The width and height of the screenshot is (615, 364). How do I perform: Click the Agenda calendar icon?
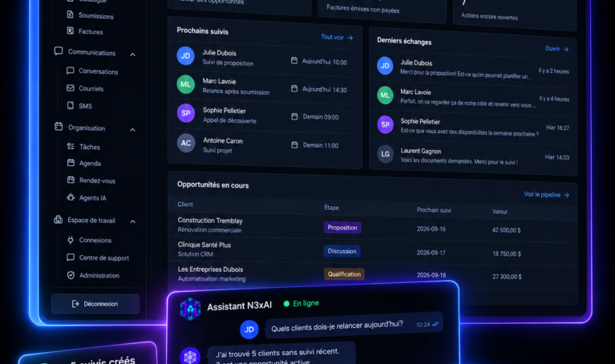pos(71,163)
